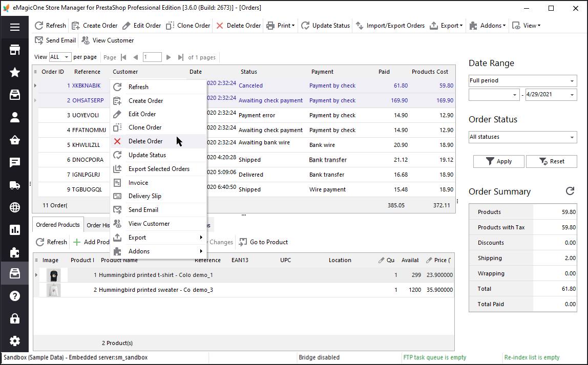Select the Hummingbird printed t-shirt thumbnail
This screenshot has height=365, width=588.
54,275
